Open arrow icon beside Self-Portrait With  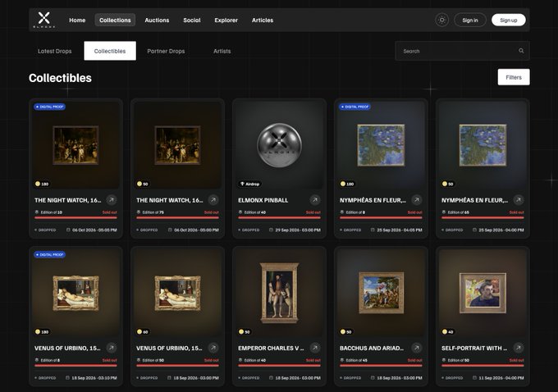coord(519,348)
